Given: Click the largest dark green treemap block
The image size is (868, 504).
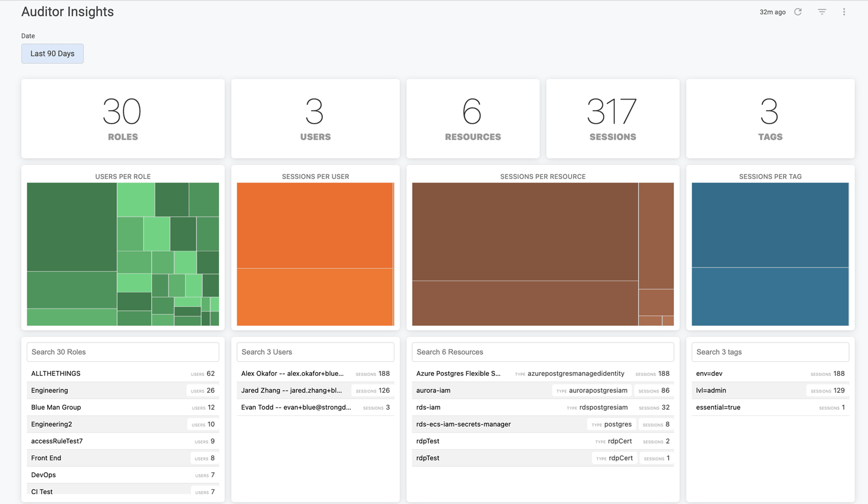Looking at the screenshot, I should click(x=72, y=227).
